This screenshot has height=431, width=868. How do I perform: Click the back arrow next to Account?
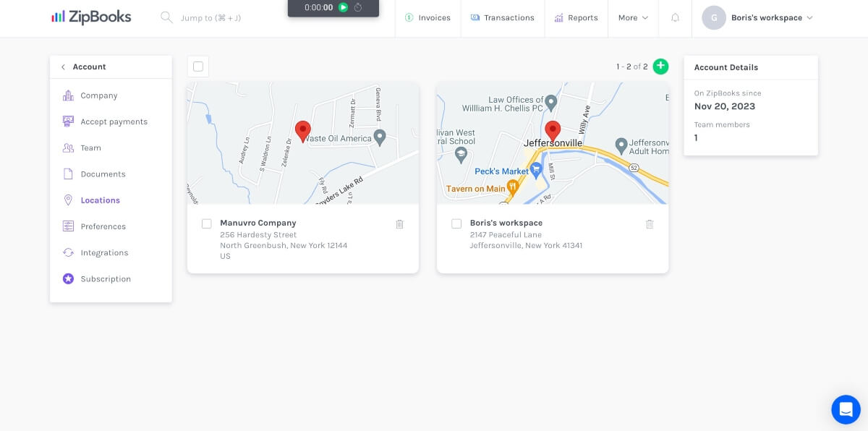[x=63, y=67]
